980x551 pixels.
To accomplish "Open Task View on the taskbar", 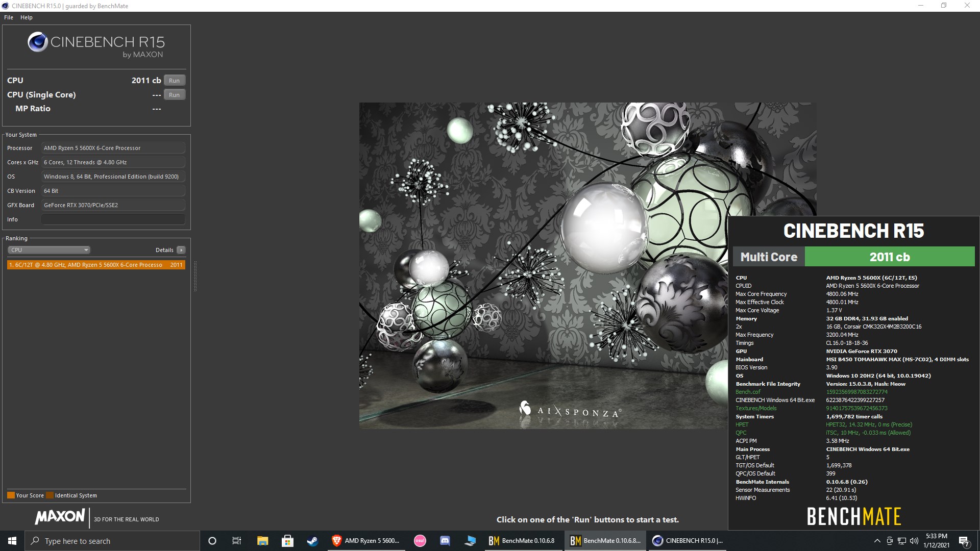I will click(237, 541).
